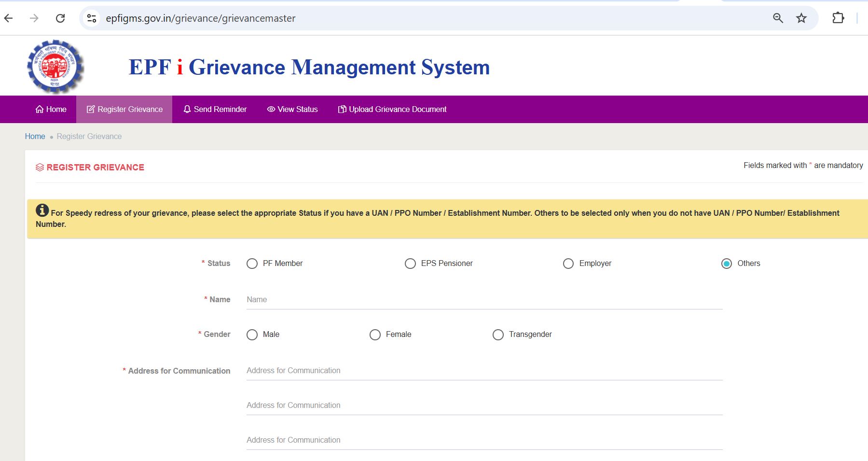
Task: Follow the Home breadcrumb link
Action: pyautogui.click(x=35, y=137)
